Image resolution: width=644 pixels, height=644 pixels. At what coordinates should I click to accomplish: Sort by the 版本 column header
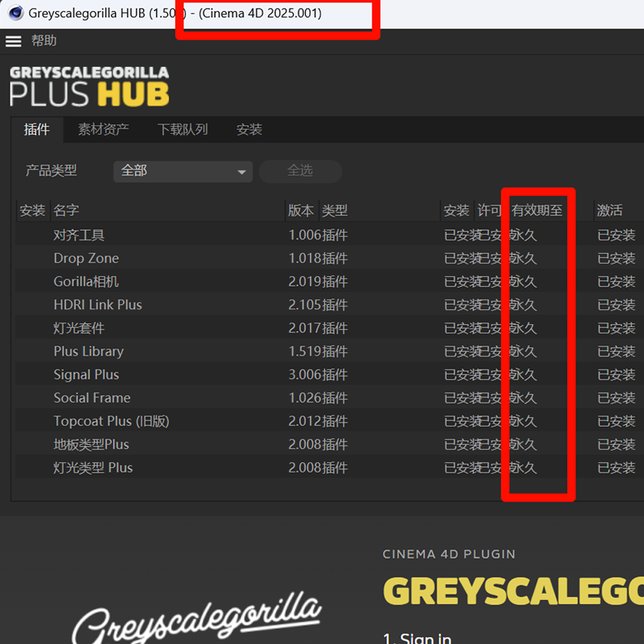pos(302,211)
